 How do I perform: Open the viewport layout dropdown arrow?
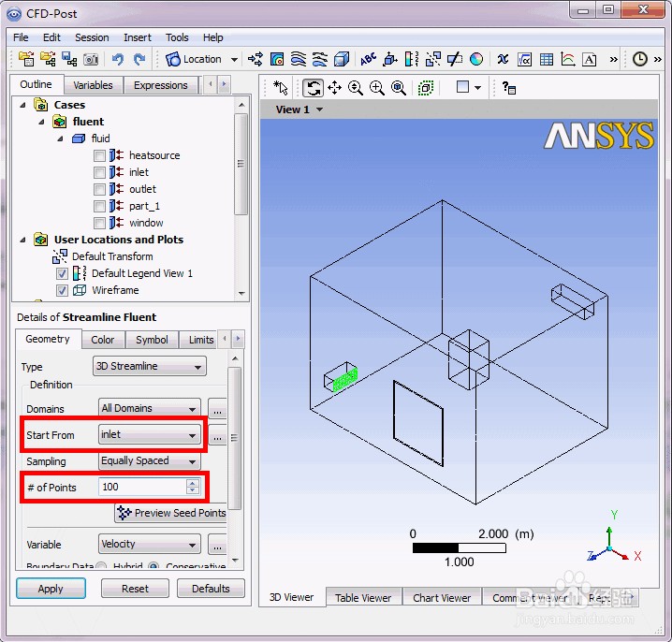click(478, 88)
